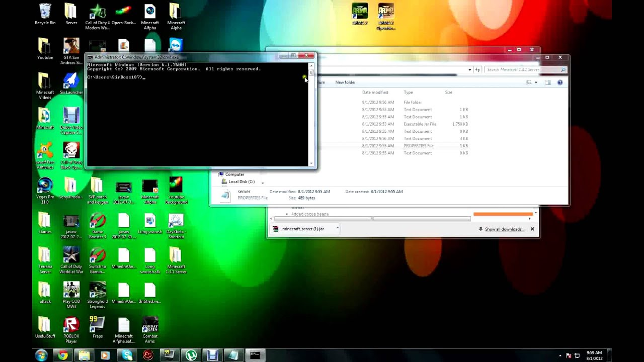The width and height of the screenshot is (644, 362).
Task: Open the dropdown beside minecraft_server (1).jar download
Action: (x=338, y=229)
